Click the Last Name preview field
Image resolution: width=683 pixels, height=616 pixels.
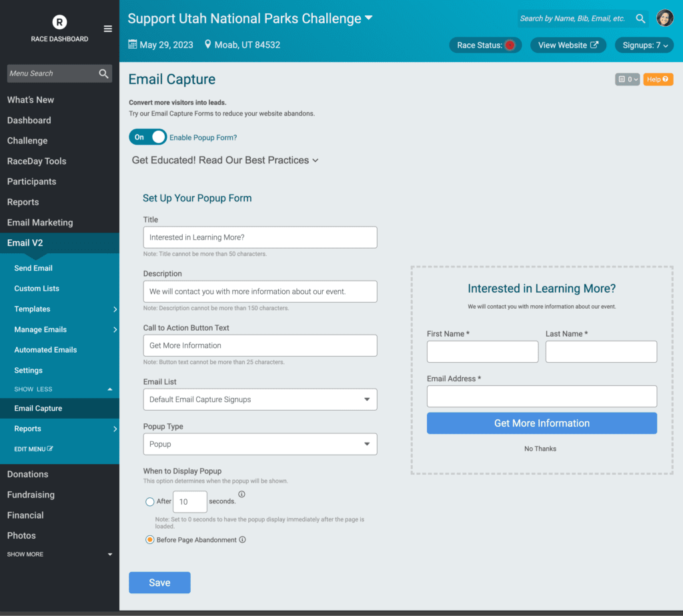601,351
